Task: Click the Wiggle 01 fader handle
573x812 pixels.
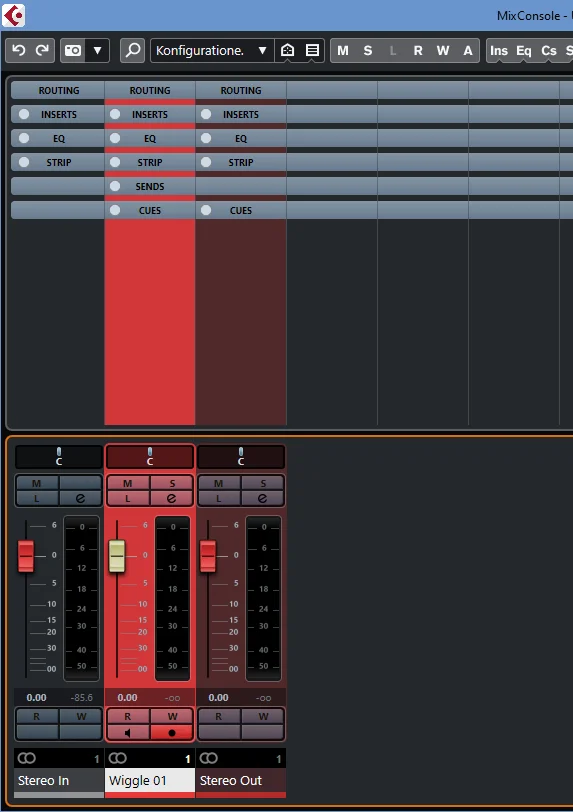Action: click(x=117, y=556)
